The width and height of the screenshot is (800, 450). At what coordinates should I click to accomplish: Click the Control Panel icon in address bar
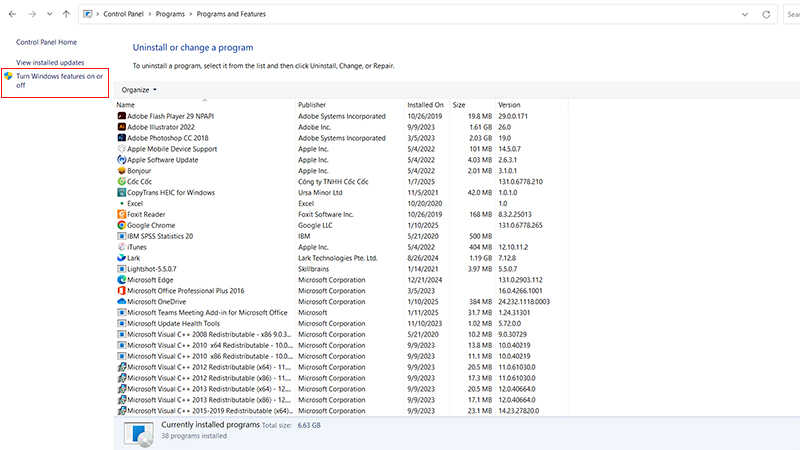click(88, 14)
